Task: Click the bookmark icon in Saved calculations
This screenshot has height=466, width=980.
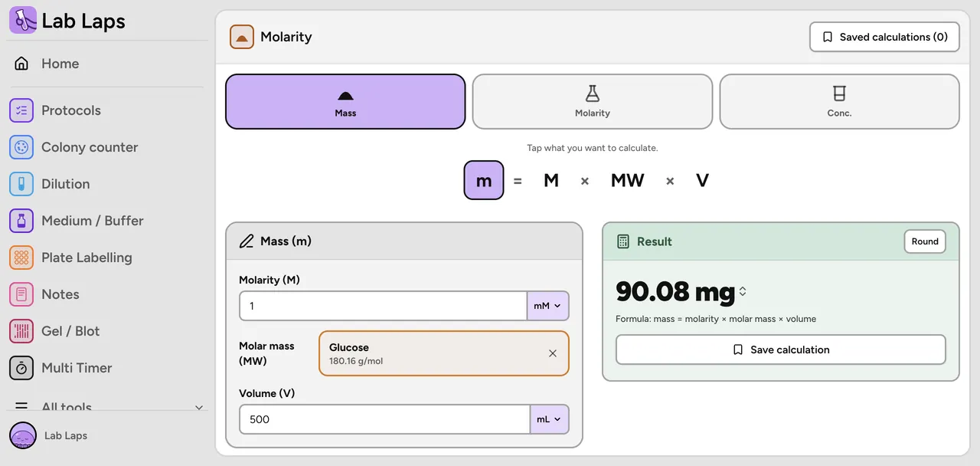Action: (x=828, y=37)
